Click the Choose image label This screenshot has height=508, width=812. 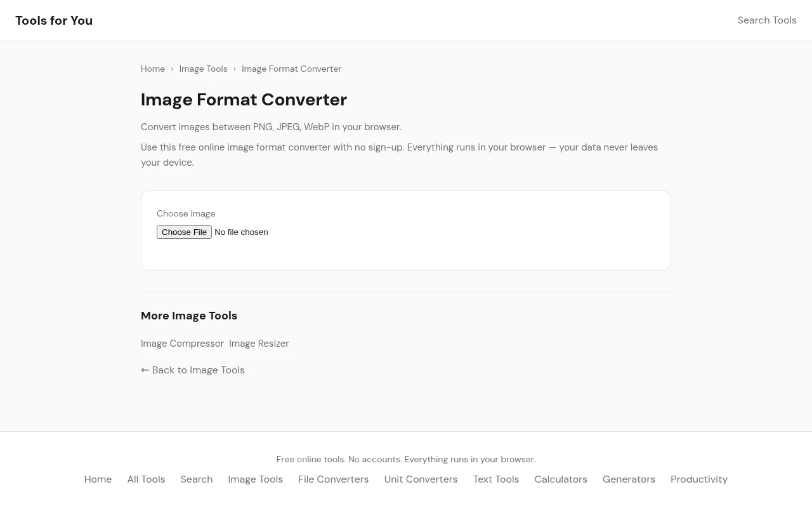tap(186, 213)
